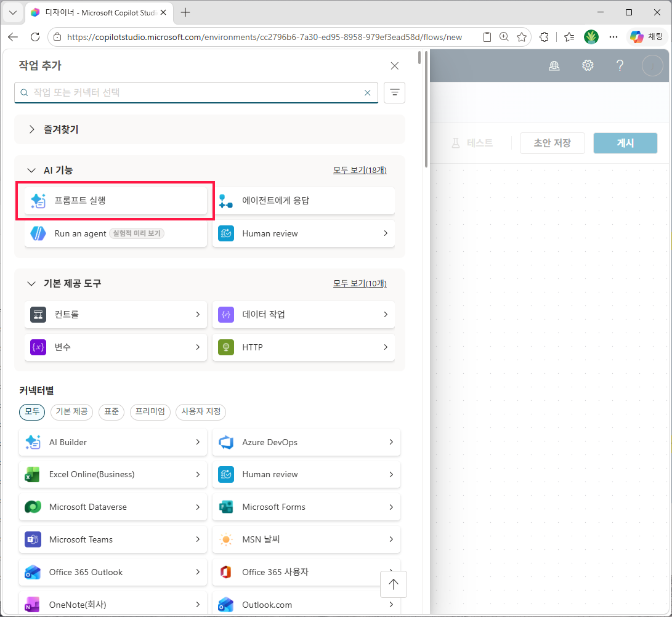Open Human review in AI 기능 section
Screen dimensions: 672x617
[x=304, y=233]
